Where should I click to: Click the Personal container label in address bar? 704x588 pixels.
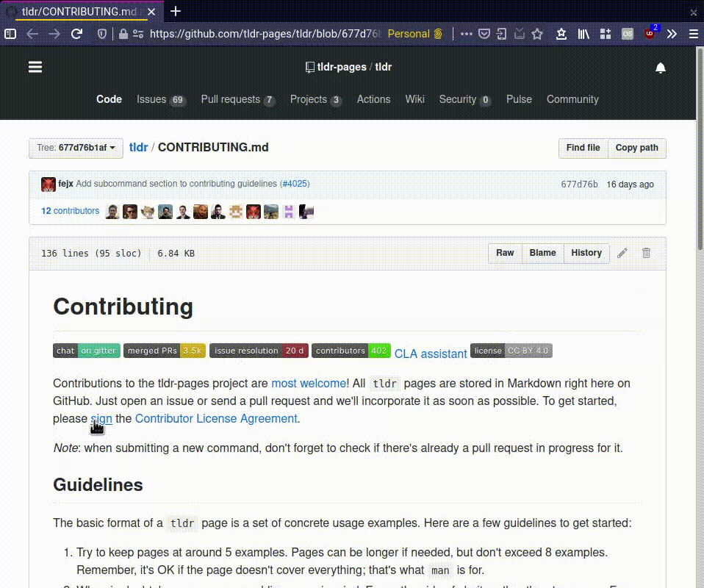click(415, 34)
